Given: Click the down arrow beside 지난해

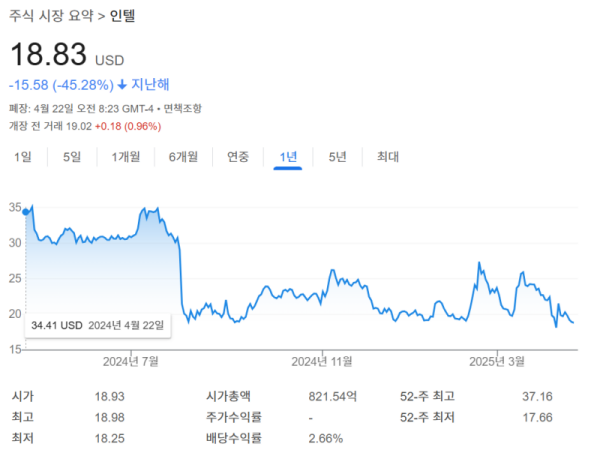Looking at the screenshot, I should [x=122, y=85].
